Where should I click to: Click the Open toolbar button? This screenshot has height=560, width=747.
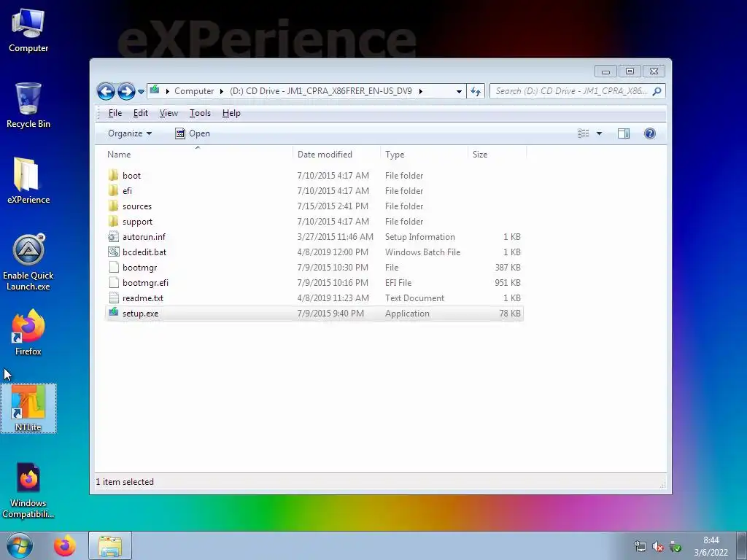[x=193, y=133]
